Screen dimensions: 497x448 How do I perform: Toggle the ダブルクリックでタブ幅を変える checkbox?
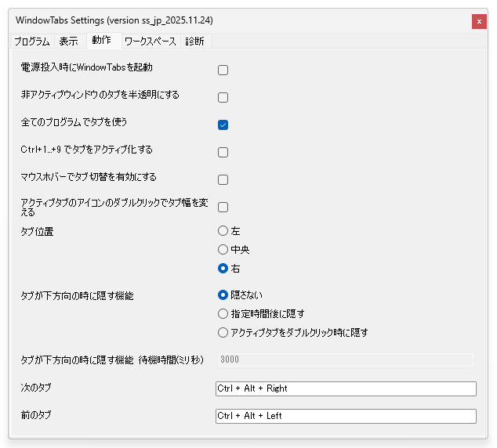(x=223, y=208)
